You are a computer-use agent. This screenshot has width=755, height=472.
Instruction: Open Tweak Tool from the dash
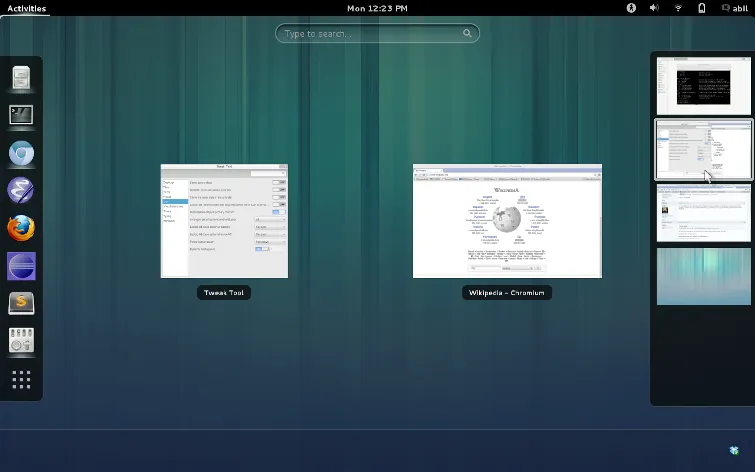21,340
